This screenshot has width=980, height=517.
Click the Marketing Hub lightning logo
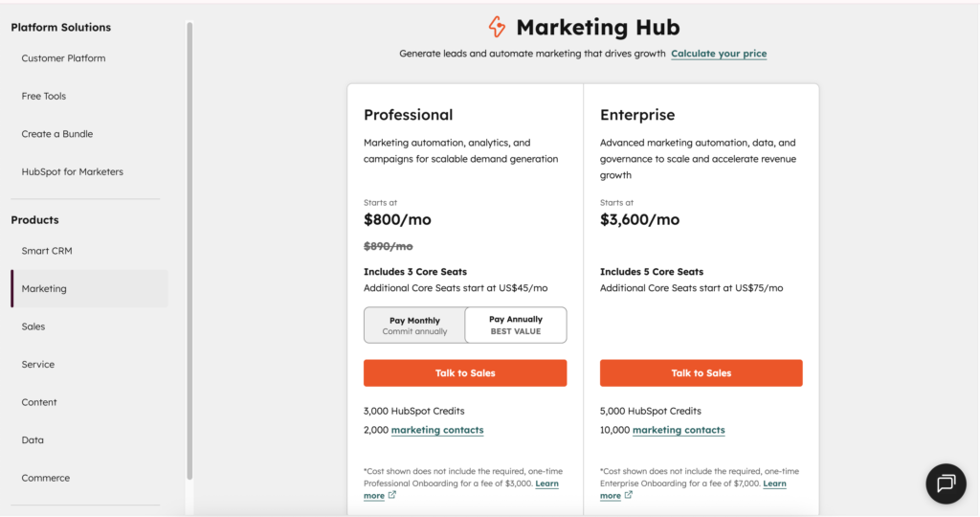pyautogui.click(x=497, y=27)
